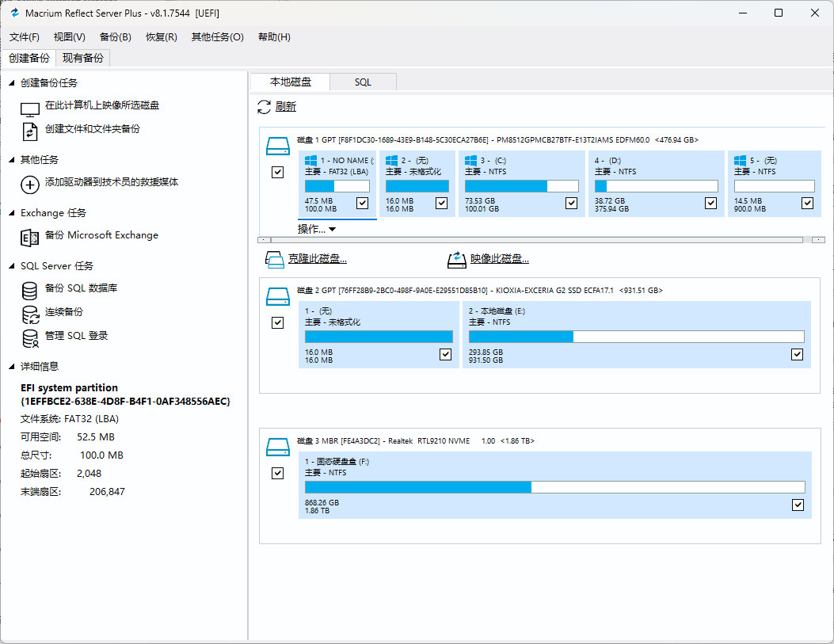Uncheck disk 2 unformatted 16.0 MB partition checkbox

click(446, 355)
